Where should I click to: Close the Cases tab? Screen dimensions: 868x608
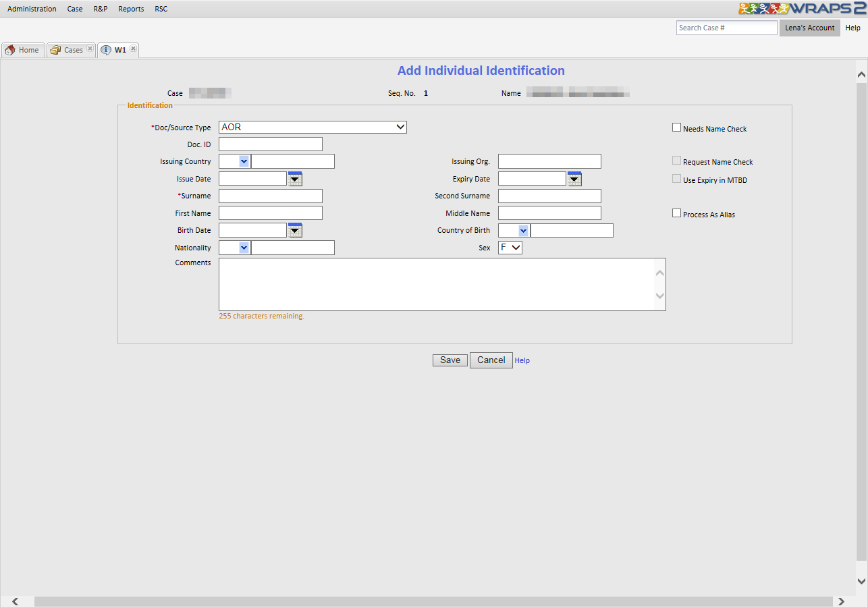pyautogui.click(x=90, y=49)
